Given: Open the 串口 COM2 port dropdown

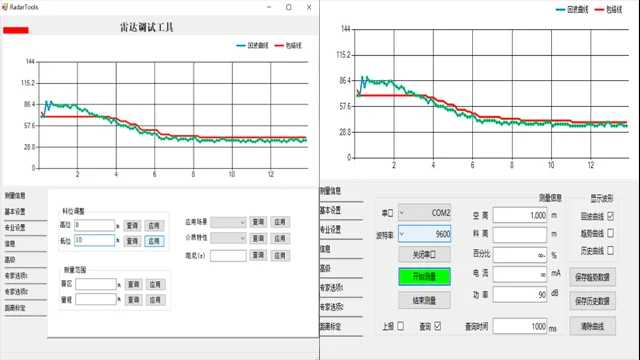Looking at the screenshot, I should pos(424,213).
